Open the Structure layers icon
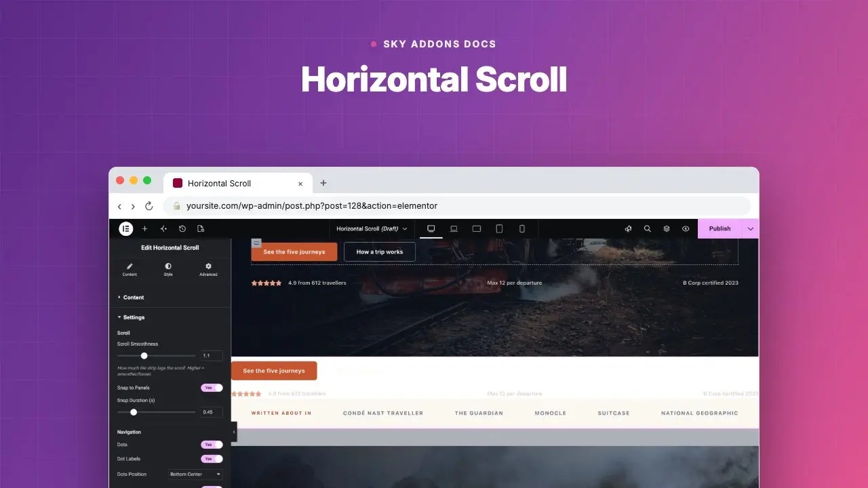 667,228
